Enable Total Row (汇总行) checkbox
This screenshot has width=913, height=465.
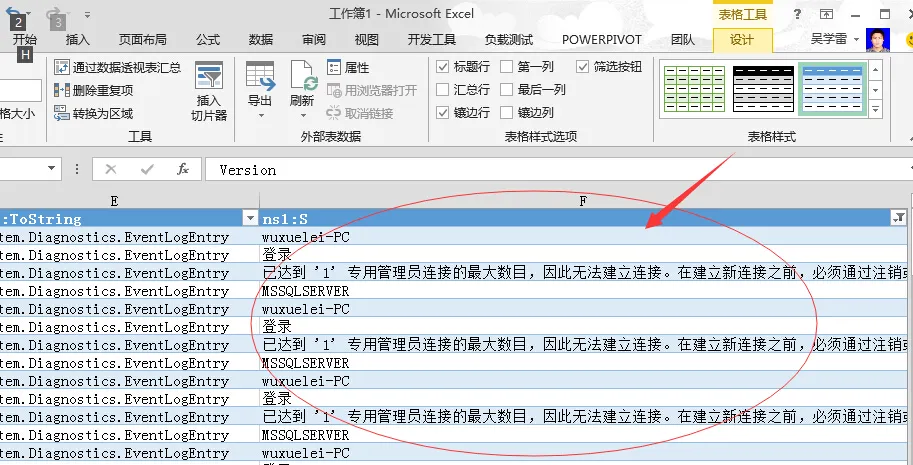click(443, 90)
